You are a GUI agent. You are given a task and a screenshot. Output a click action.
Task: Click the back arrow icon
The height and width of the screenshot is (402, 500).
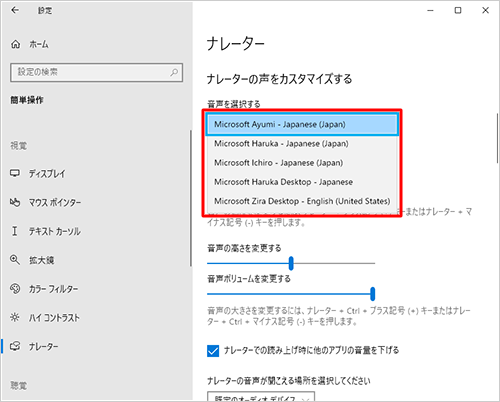(x=15, y=10)
